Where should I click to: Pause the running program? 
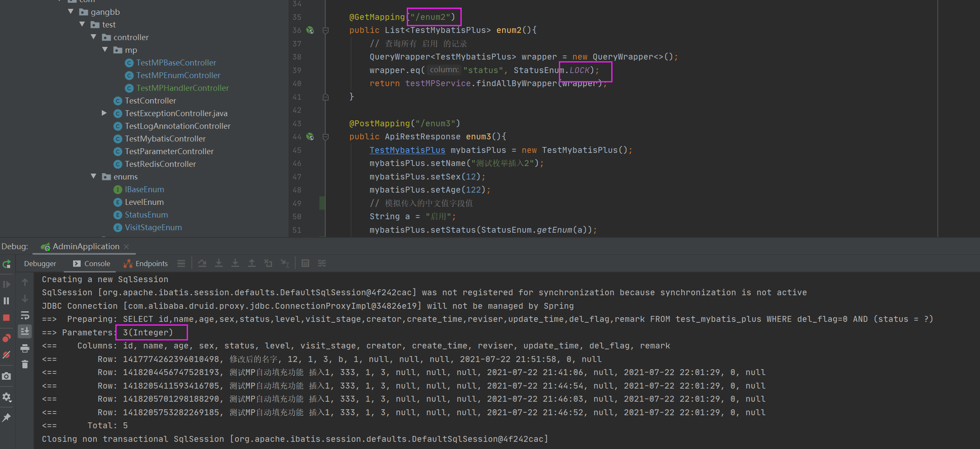[7, 301]
